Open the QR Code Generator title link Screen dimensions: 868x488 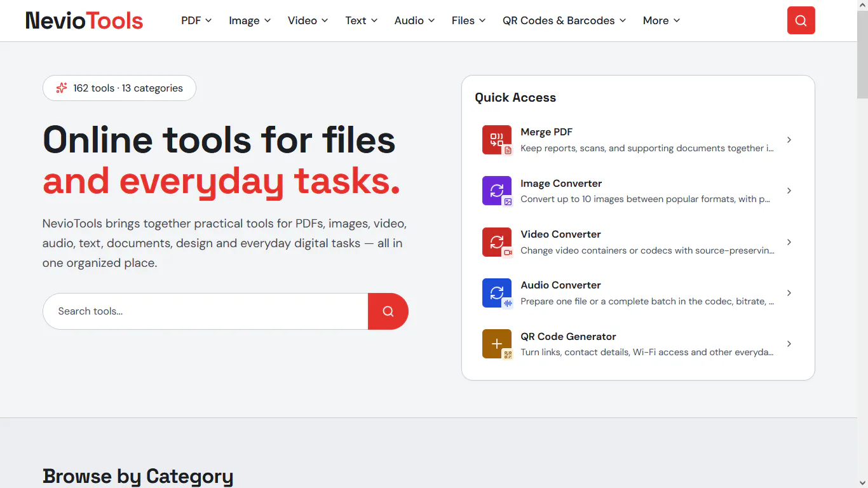click(568, 337)
